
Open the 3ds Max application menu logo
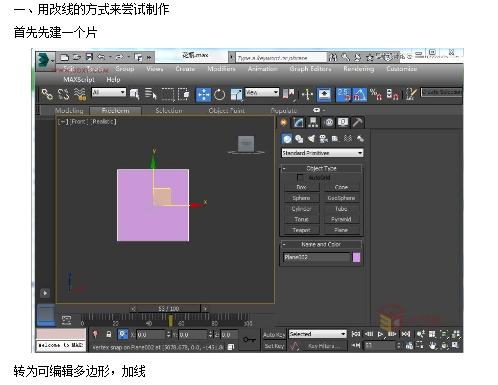[x=45, y=60]
